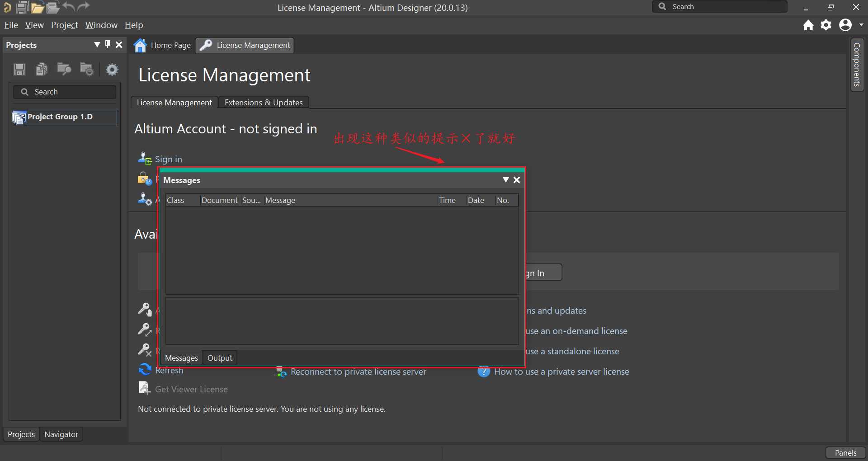The height and width of the screenshot is (461, 868).
Task: Switch to Messages tab in Messages panel
Action: [x=181, y=358]
